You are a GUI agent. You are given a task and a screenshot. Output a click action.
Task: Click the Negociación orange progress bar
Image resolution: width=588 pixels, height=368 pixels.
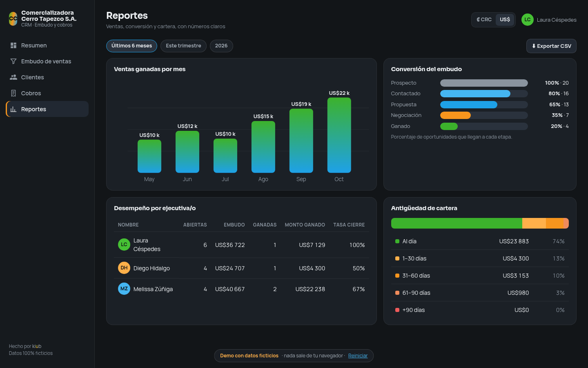pyautogui.click(x=455, y=115)
